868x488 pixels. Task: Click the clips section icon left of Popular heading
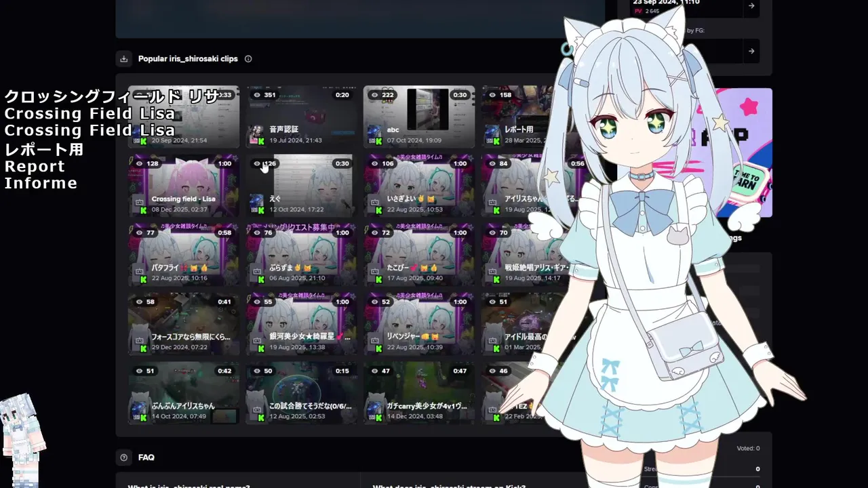coord(123,59)
